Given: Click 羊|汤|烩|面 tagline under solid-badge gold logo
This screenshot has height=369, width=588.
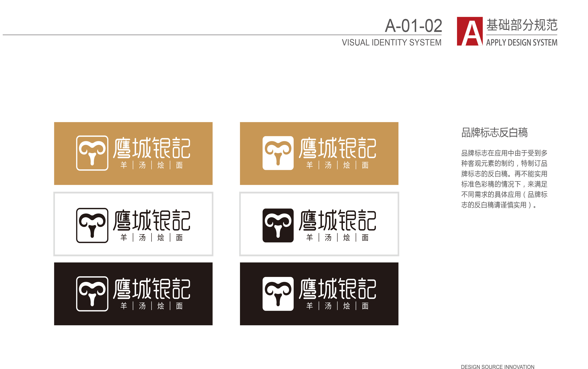Looking at the screenshot, I should (337, 165).
